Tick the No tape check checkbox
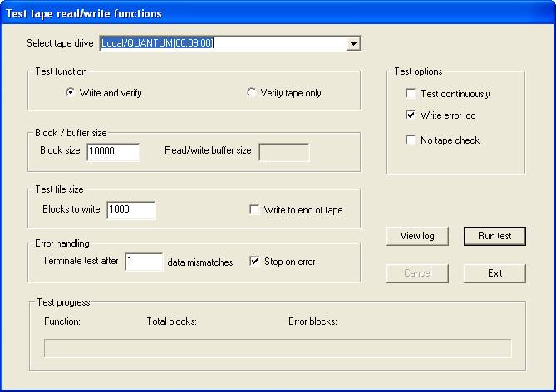Image resolution: width=556 pixels, height=392 pixels. pyautogui.click(x=411, y=140)
